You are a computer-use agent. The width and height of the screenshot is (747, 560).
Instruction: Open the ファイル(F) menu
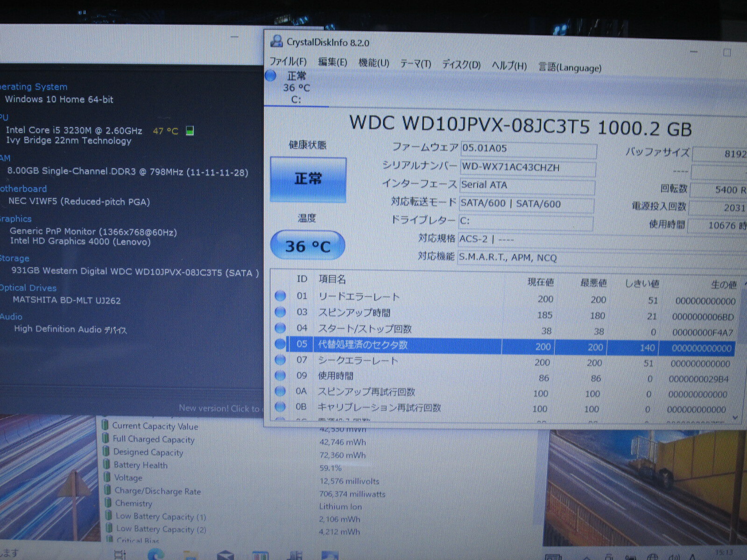tap(288, 62)
